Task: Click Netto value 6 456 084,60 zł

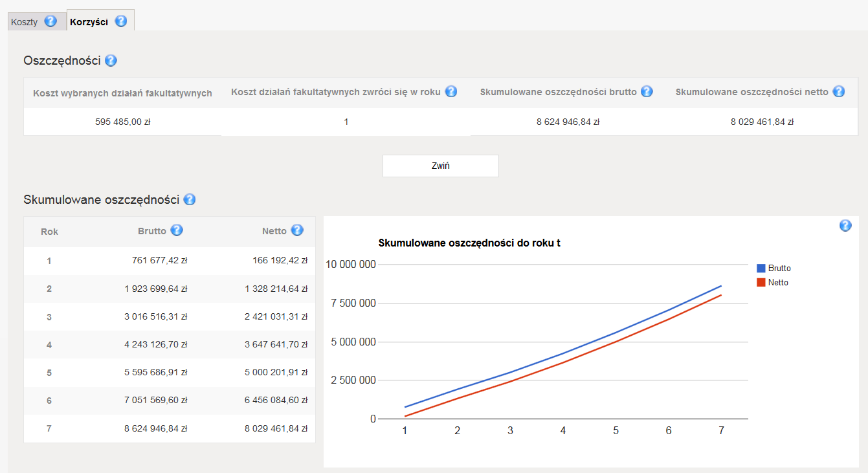Action: pos(276,401)
